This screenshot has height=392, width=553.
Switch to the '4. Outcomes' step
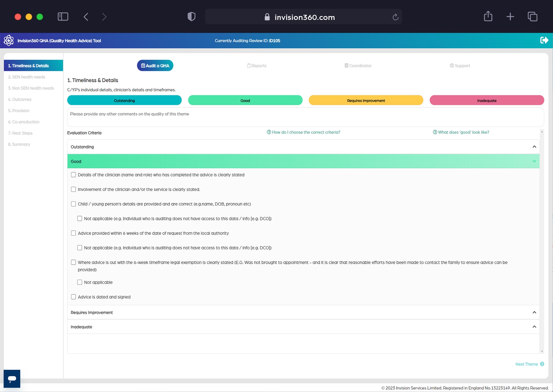pos(20,99)
